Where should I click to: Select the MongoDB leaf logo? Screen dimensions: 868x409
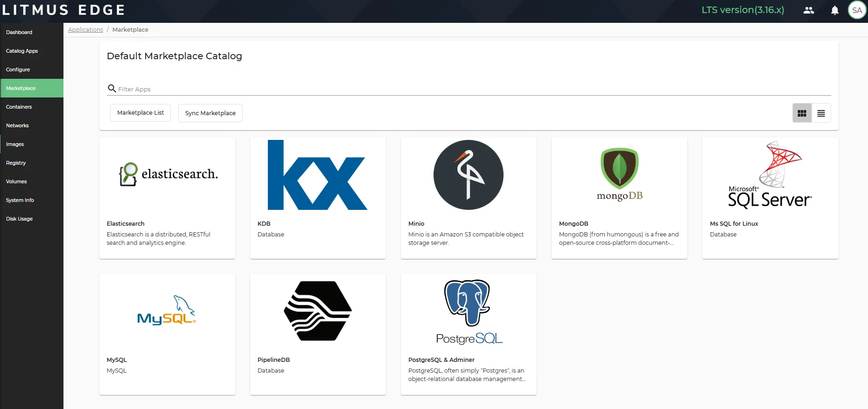620,174
